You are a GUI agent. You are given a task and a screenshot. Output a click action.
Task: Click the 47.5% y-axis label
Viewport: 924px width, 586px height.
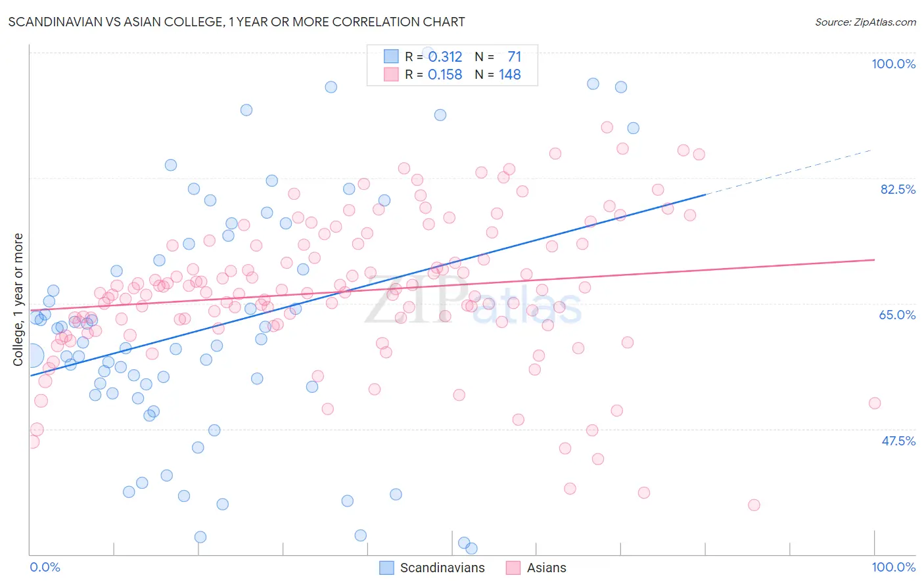[898, 441]
